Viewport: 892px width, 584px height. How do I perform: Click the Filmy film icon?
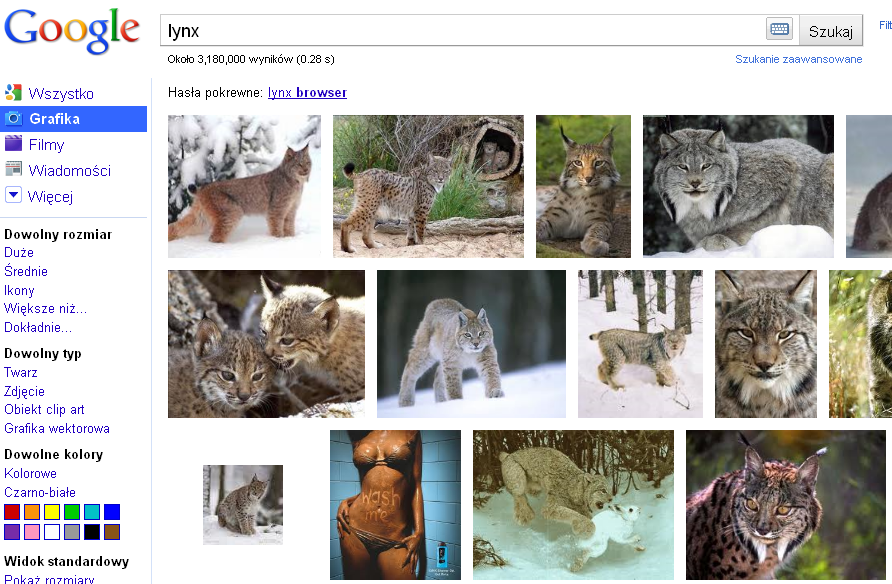pos(13,144)
